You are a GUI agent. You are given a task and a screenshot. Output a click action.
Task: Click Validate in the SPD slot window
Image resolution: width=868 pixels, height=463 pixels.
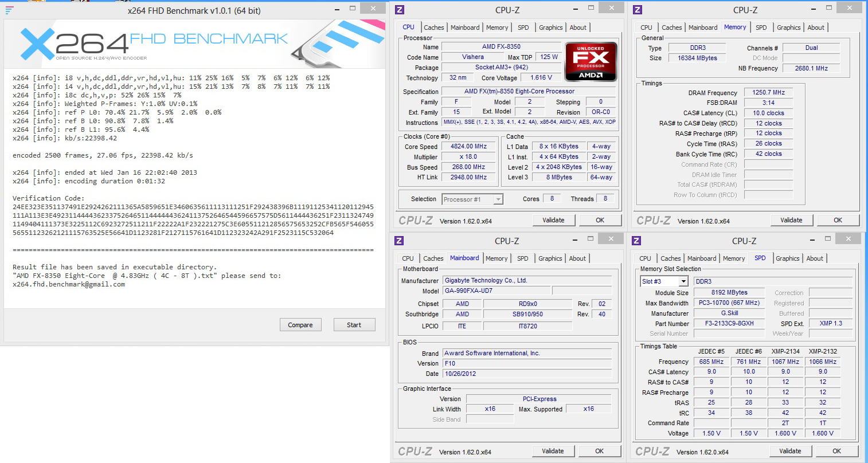click(790, 451)
